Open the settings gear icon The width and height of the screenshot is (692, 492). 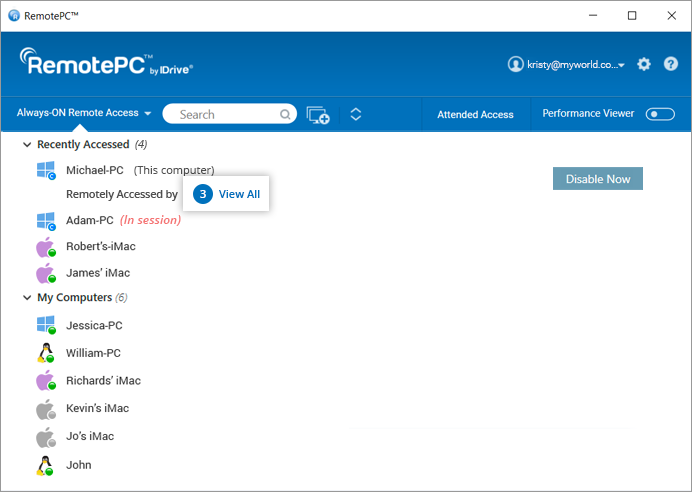[644, 64]
